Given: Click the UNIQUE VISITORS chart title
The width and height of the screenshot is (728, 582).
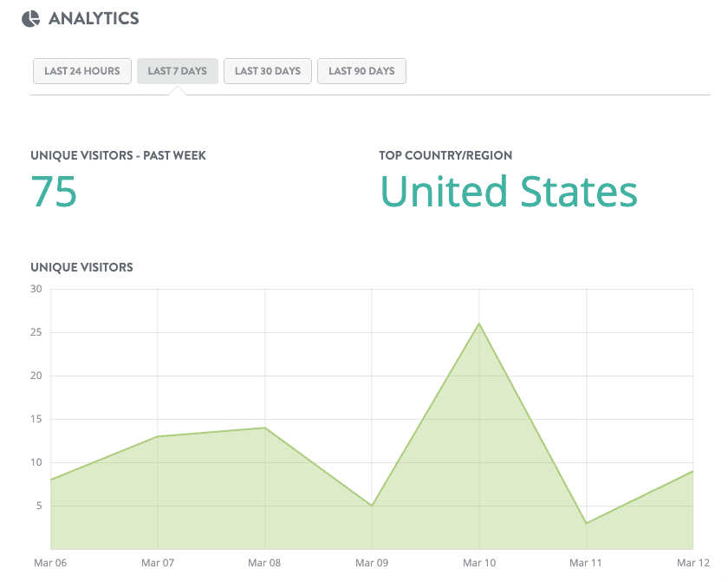Looking at the screenshot, I should click(x=81, y=267).
